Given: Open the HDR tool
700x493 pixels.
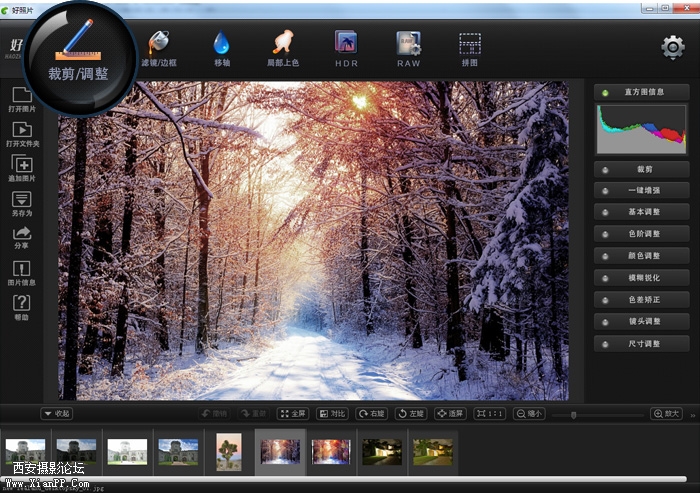Looking at the screenshot, I should click(x=346, y=48).
